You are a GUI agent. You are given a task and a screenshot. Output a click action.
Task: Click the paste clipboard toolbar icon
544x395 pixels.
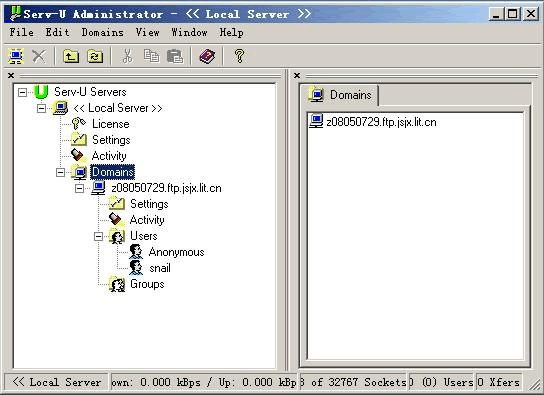click(x=175, y=56)
